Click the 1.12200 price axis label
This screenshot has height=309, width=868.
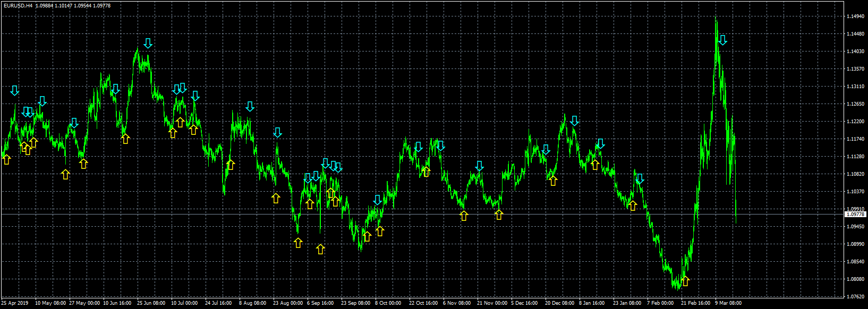coord(855,122)
